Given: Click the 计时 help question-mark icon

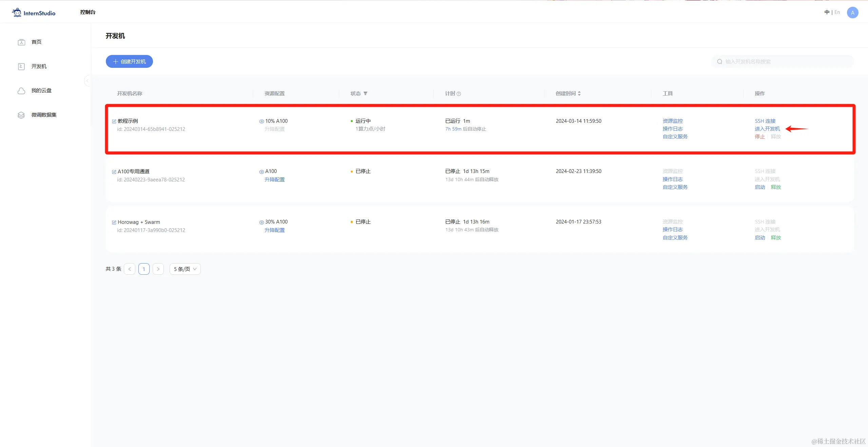Looking at the screenshot, I should 459,94.
